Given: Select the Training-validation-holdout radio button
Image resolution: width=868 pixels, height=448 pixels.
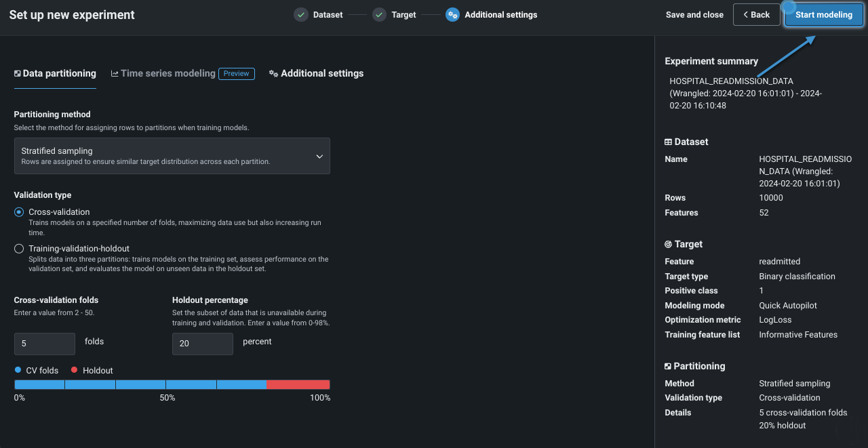Looking at the screenshot, I should (19, 249).
